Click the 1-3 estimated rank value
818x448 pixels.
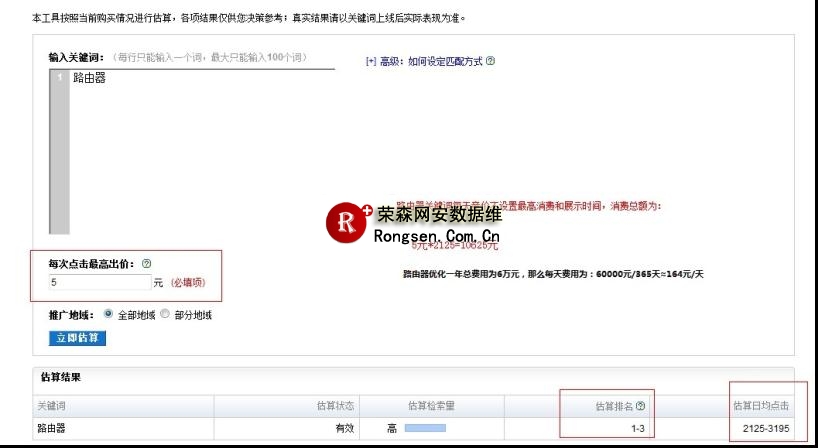pyautogui.click(x=637, y=428)
